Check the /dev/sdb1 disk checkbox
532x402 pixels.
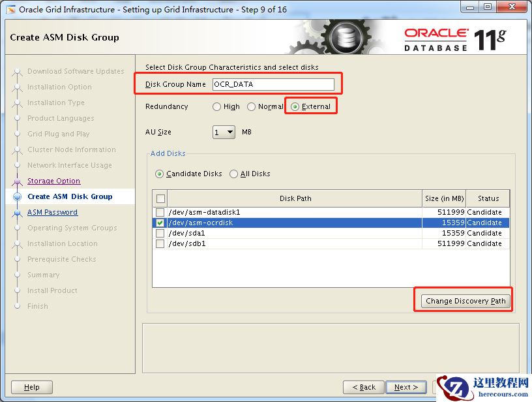point(160,244)
